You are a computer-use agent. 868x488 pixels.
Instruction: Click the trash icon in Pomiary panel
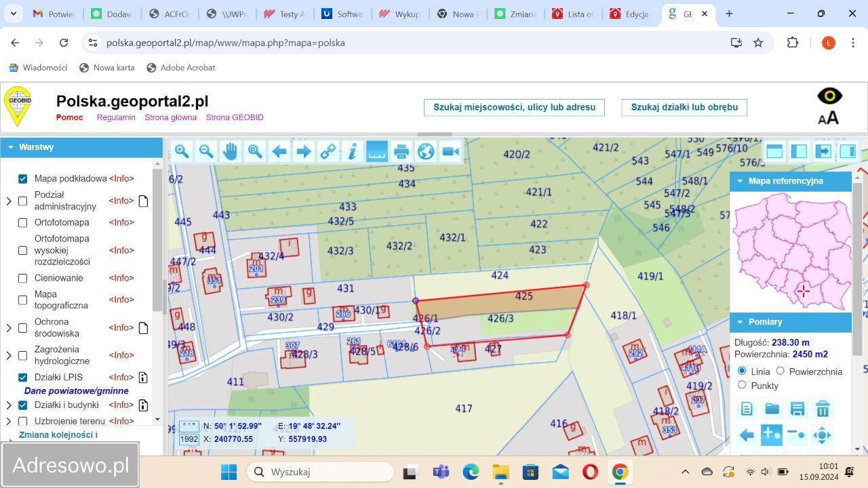point(823,409)
